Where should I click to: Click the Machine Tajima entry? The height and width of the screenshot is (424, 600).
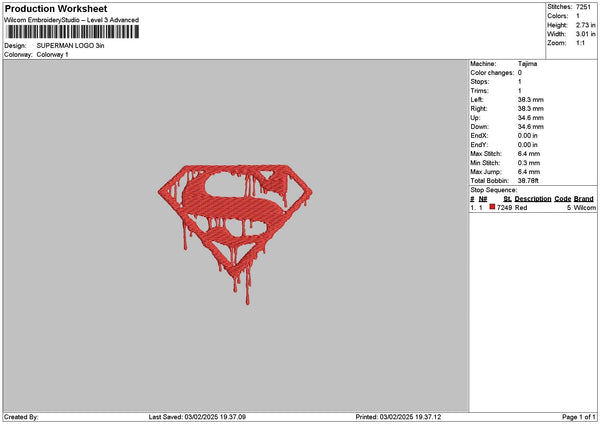tap(504, 64)
